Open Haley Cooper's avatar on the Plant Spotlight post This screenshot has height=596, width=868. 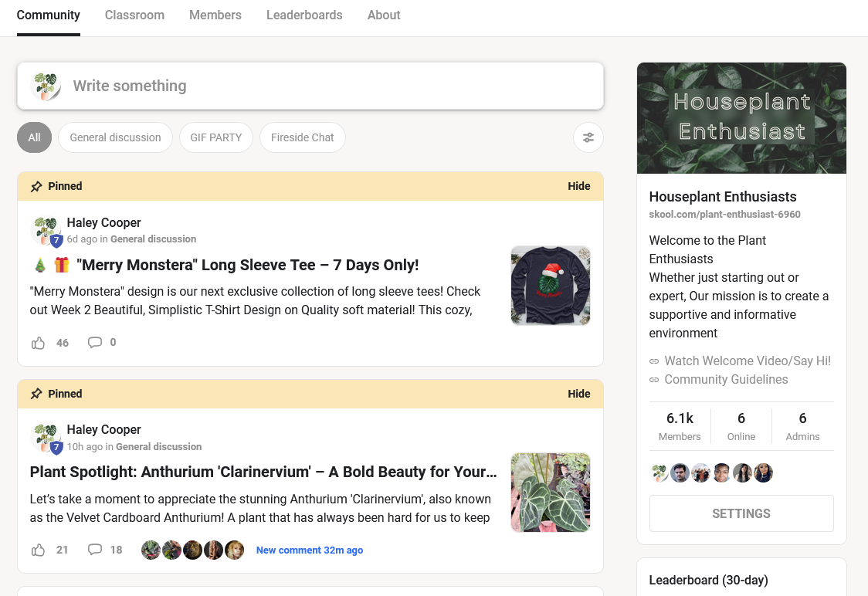click(46, 438)
